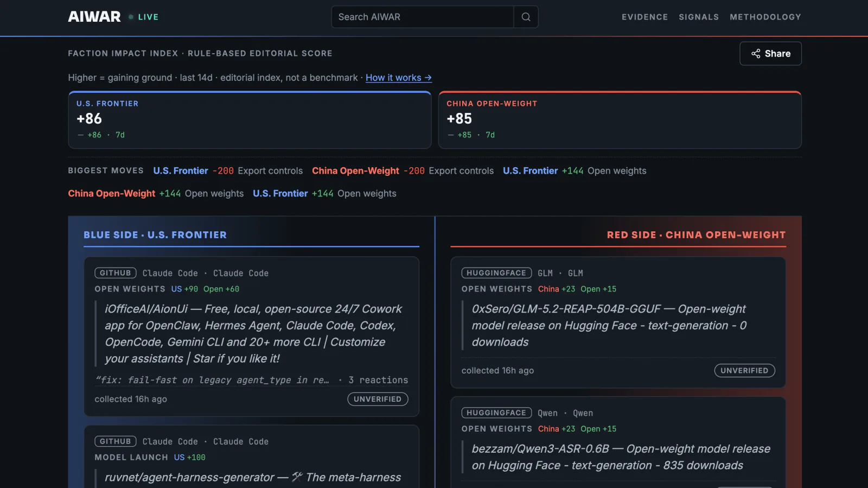
Task: Open the Methodology nav item
Action: [x=765, y=17]
